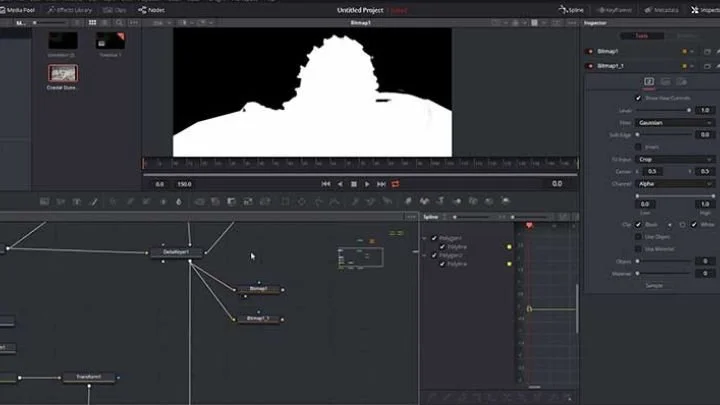Open the Channel dropdown showing Alpha

(675, 184)
